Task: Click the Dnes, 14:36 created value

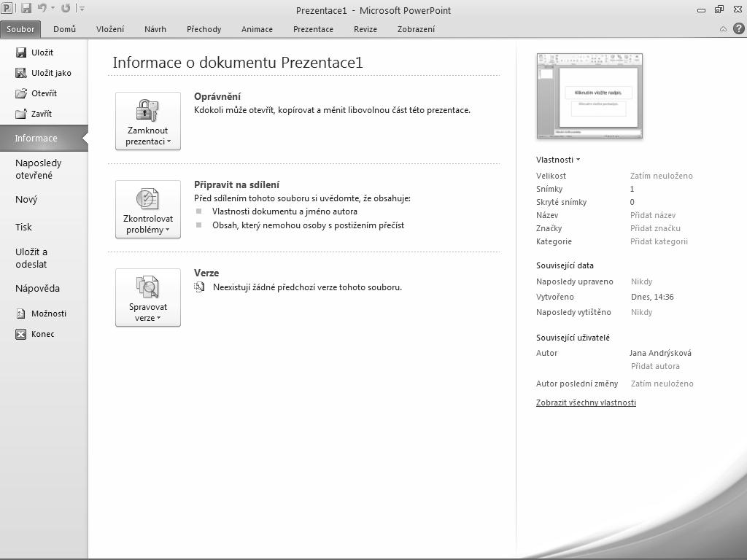Action: [x=652, y=297]
